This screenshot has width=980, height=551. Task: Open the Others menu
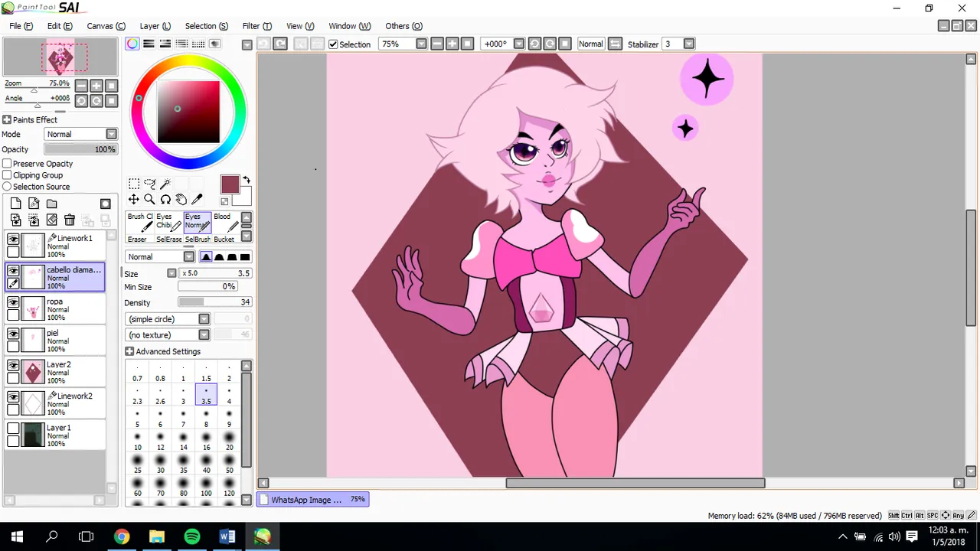pos(403,26)
